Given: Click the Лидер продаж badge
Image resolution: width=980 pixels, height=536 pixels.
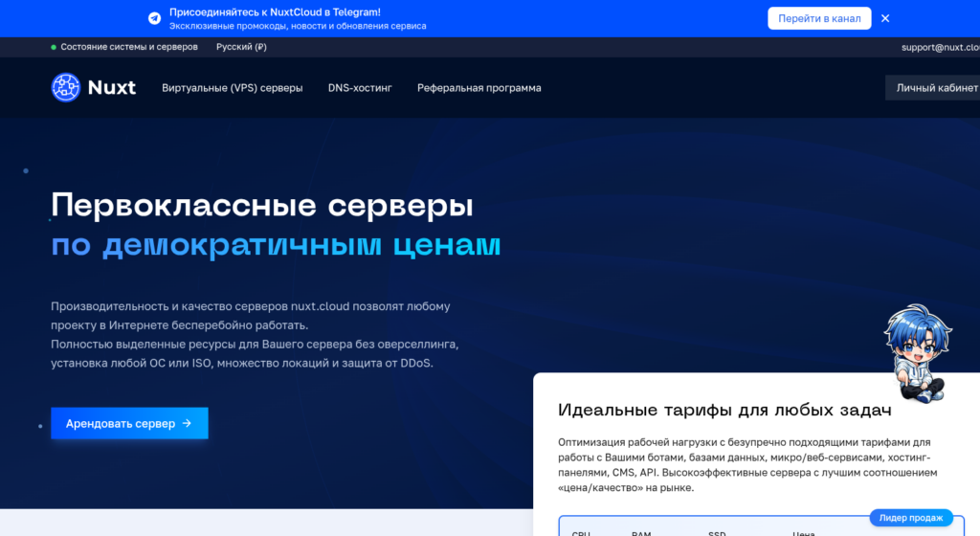Looking at the screenshot, I should click(911, 517).
